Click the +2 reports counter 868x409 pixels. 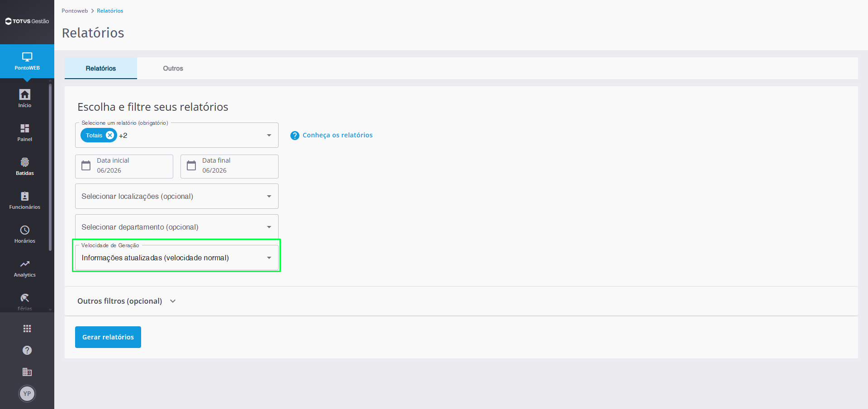click(x=123, y=136)
